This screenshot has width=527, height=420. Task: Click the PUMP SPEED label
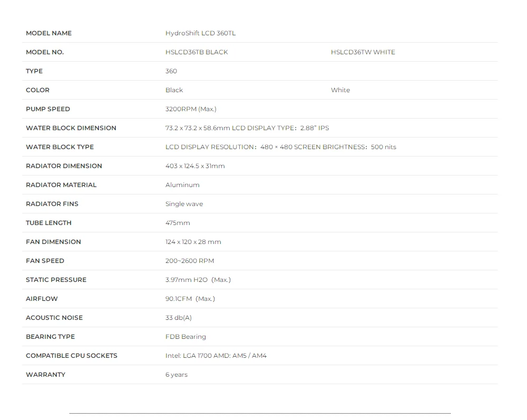click(x=47, y=109)
